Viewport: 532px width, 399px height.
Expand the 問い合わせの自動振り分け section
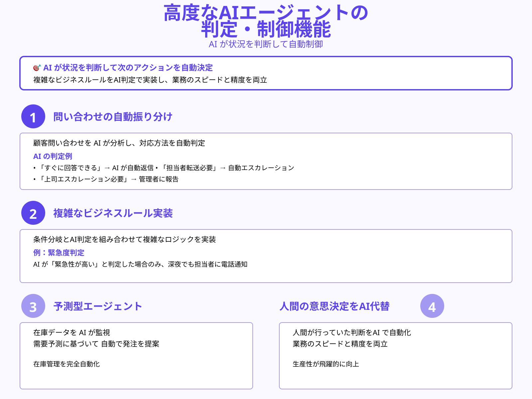coord(113,117)
